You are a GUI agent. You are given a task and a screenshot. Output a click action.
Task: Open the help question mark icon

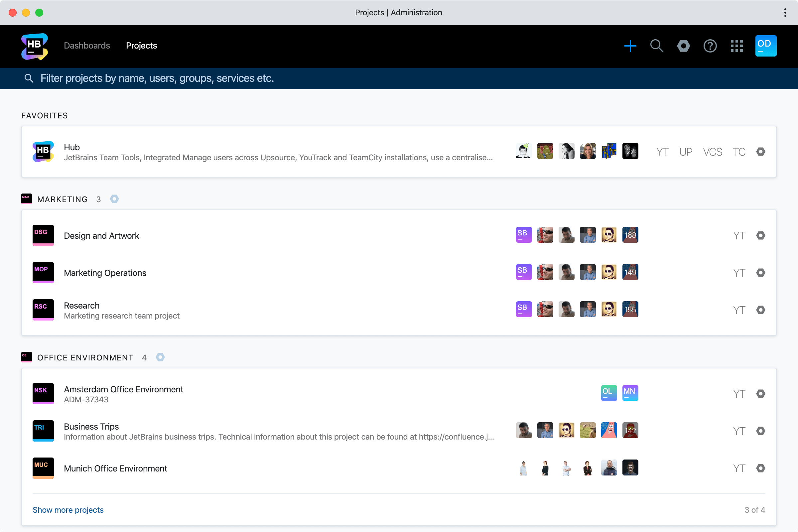[710, 46]
